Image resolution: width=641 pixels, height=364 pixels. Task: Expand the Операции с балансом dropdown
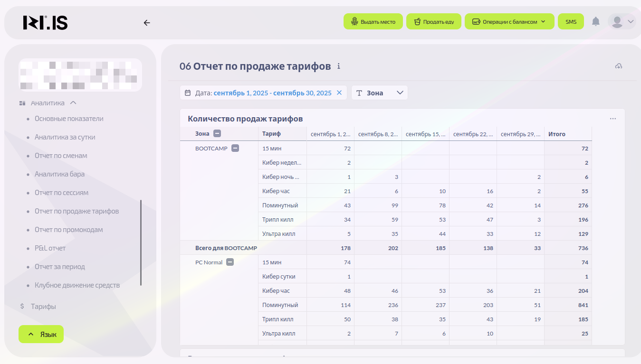tap(509, 22)
